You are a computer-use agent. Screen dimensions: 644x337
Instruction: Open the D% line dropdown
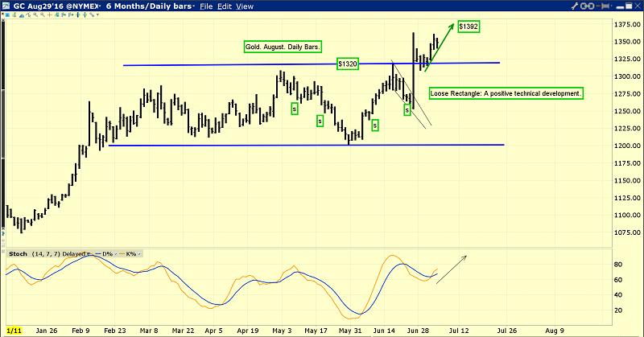[116, 254]
